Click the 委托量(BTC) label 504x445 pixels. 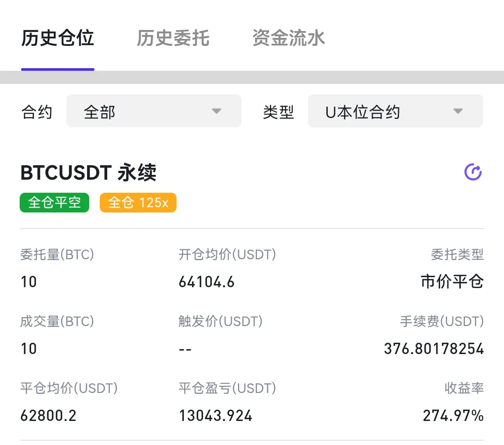(57, 254)
